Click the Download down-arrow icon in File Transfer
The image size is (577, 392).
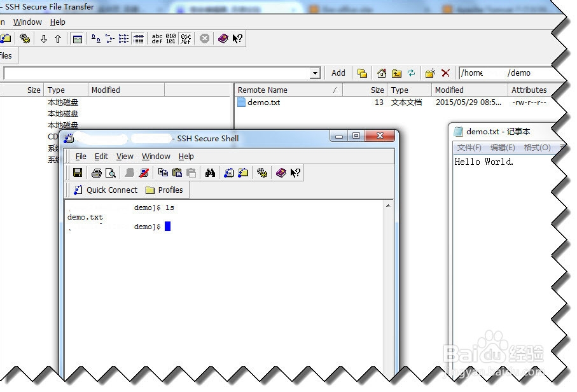[x=44, y=39]
